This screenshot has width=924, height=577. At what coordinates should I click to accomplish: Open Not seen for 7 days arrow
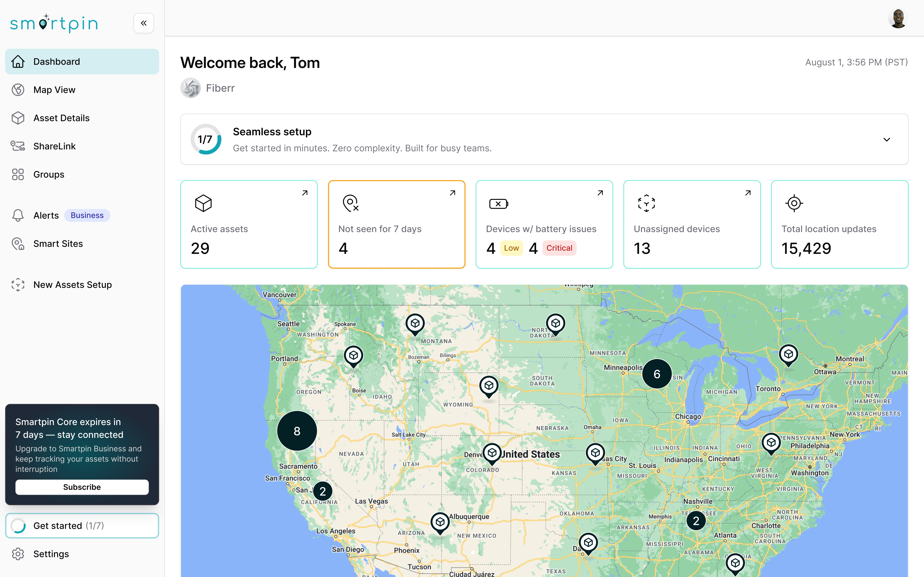coord(452,193)
